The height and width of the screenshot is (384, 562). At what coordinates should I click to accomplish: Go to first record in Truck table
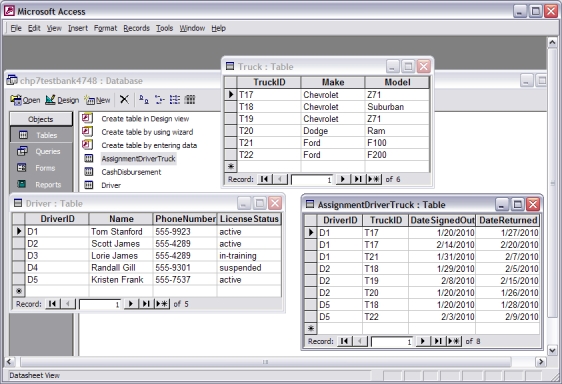coord(265,179)
